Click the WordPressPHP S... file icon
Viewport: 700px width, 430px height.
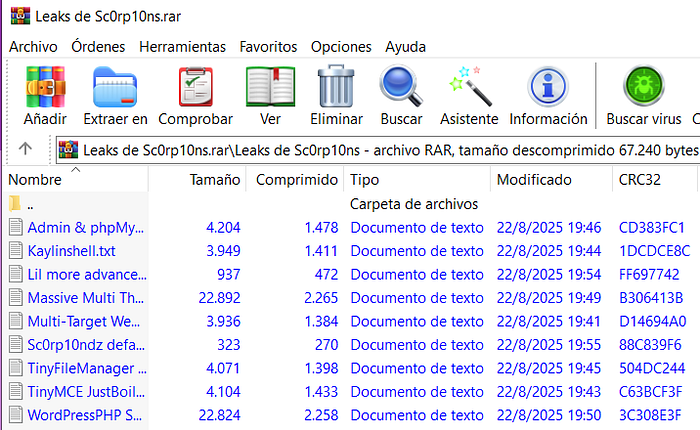coord(16,414)
